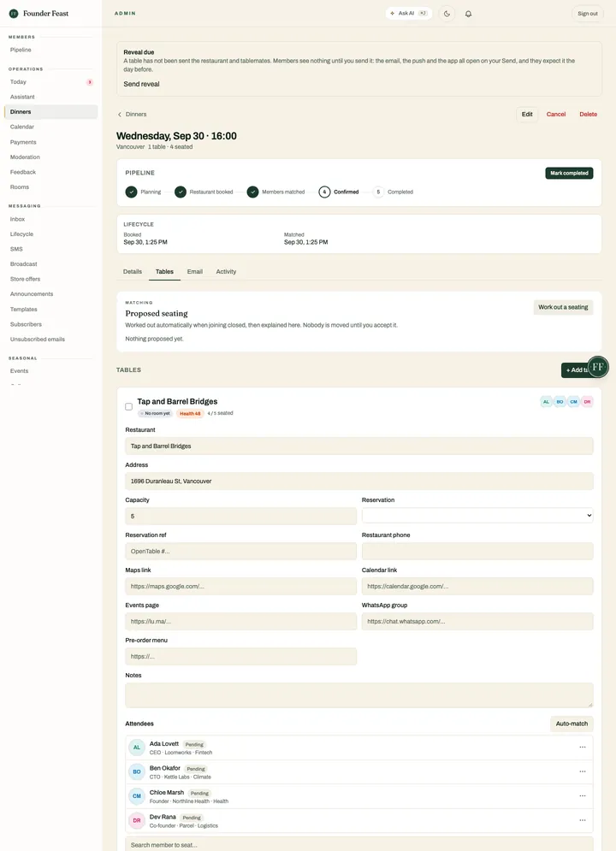The width and height of the screenshot is (616, 851).
Task: Click the Notes text area
Action: pos(359,695)
